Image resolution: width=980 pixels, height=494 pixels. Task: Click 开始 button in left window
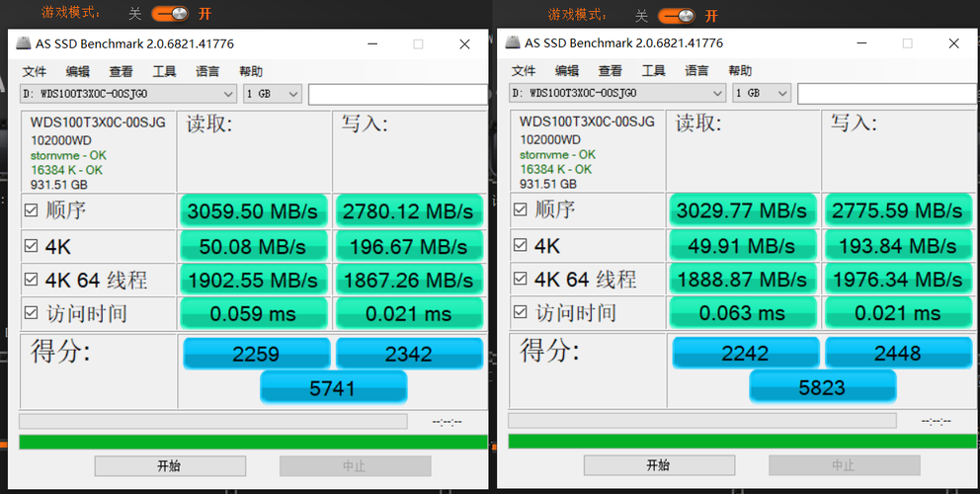coord(170,466)
